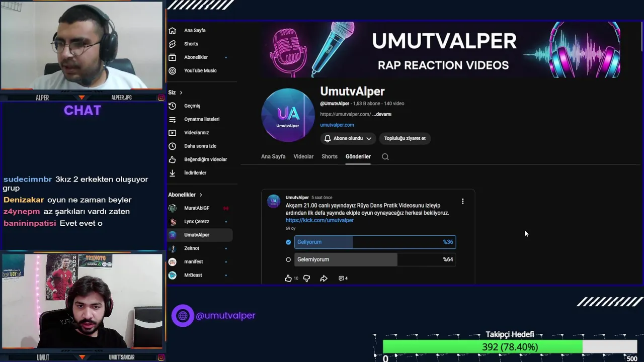This screenshot has width=644, height=362.
Task: Click the post author's small avatar
Action: pos(274,201)
